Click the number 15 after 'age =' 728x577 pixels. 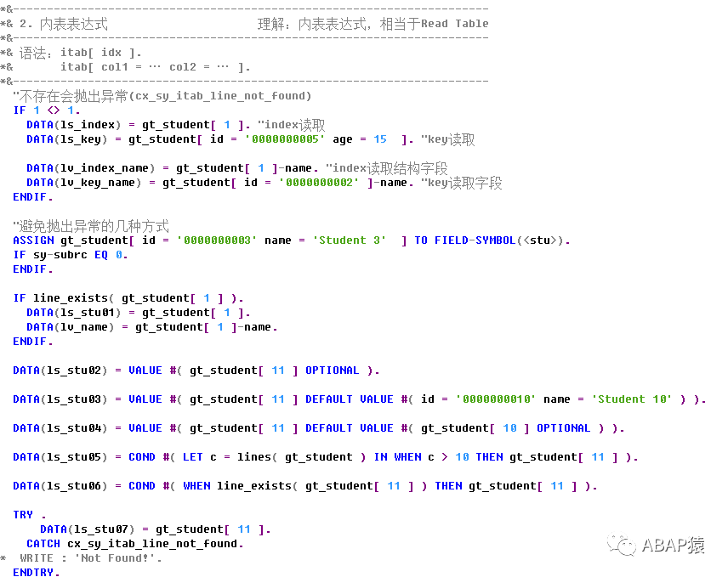pos(380,139)
